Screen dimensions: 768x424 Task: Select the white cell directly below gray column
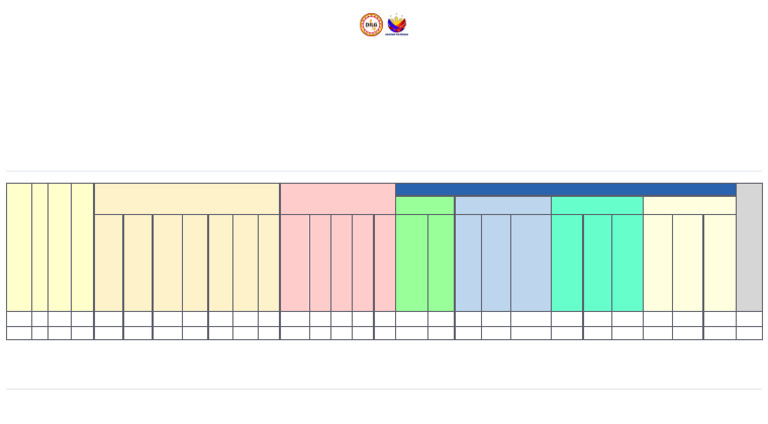749,319
